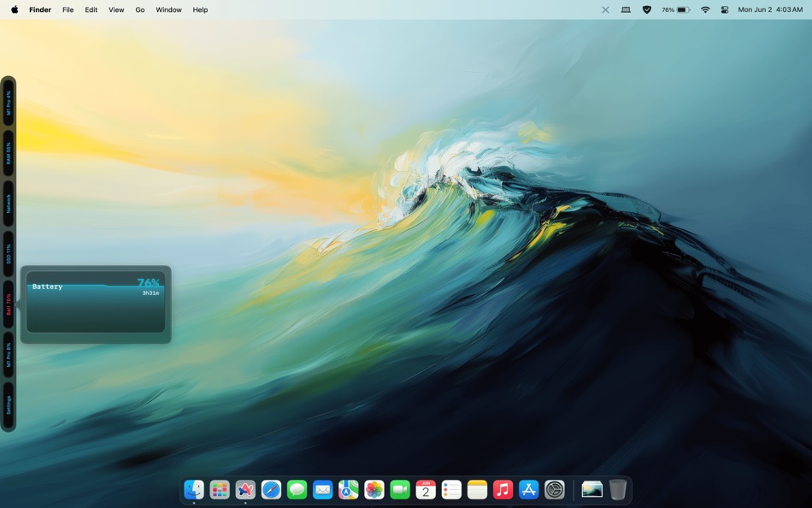The image size is (812, 508).
Task: Click the 76% value in Battery popup
Action: tap(148, 282)
